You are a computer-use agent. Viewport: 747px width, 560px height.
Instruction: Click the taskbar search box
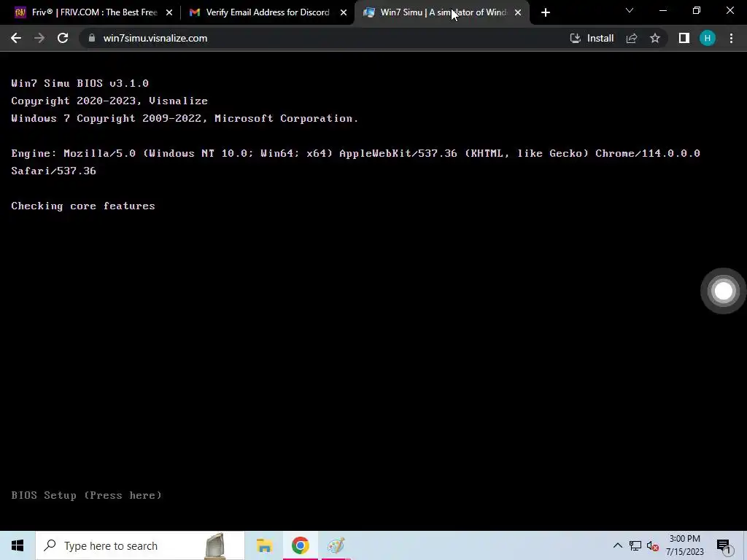(140, 545)
